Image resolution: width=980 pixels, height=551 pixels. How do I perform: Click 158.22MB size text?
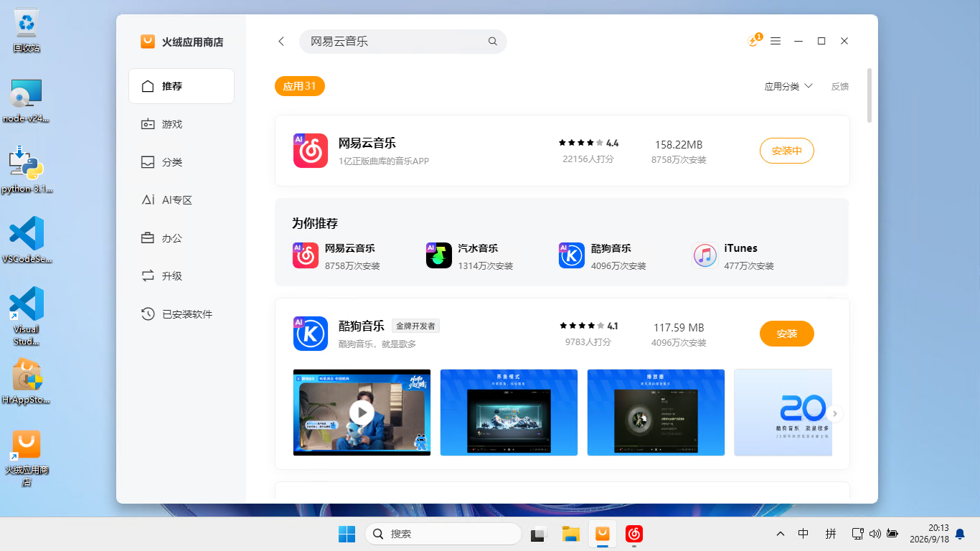pyautogui.click(x=679, y=144)
